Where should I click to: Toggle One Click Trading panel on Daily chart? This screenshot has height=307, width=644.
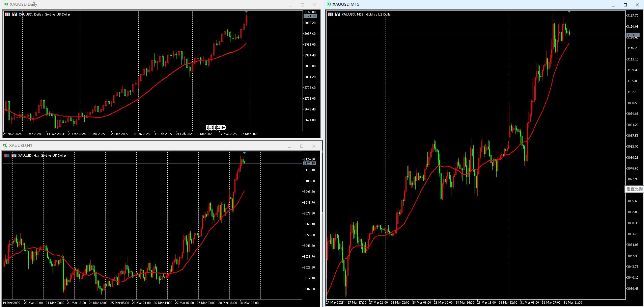[x=7, y=14]
